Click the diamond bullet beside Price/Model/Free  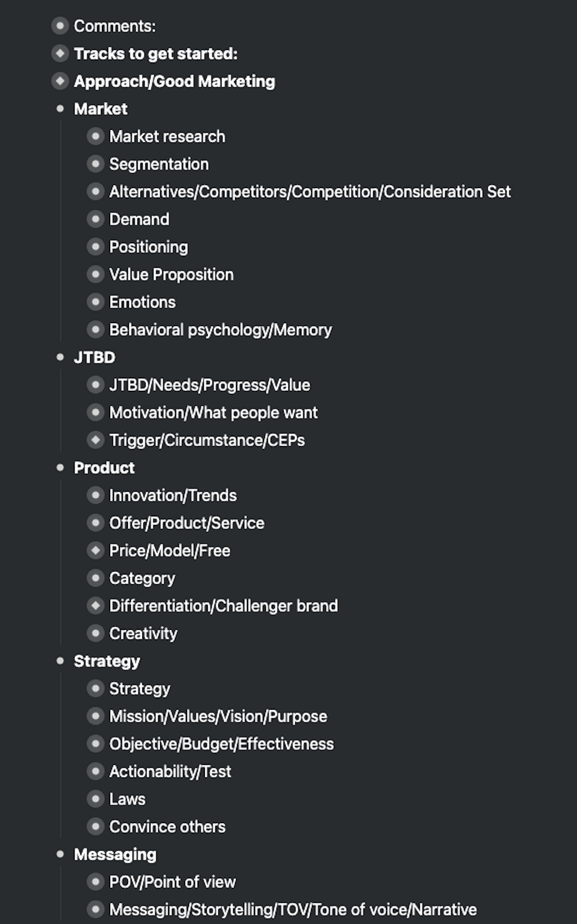click(96, 550)
